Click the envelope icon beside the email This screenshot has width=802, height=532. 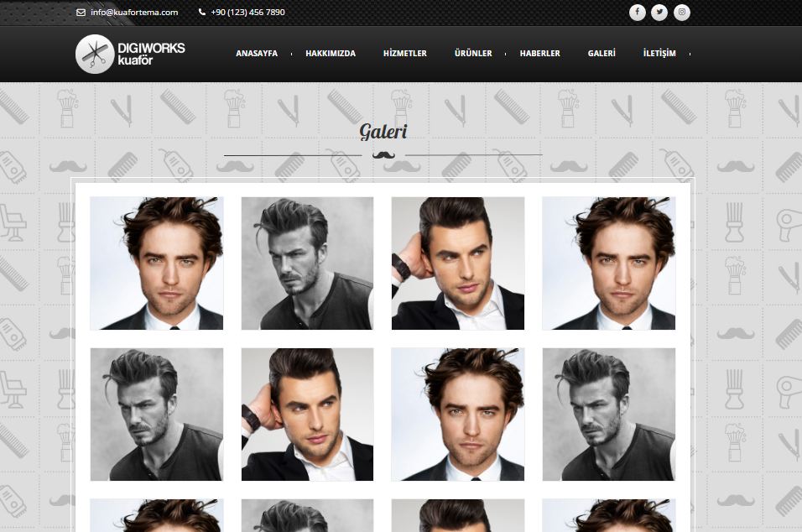pos(81,13)
